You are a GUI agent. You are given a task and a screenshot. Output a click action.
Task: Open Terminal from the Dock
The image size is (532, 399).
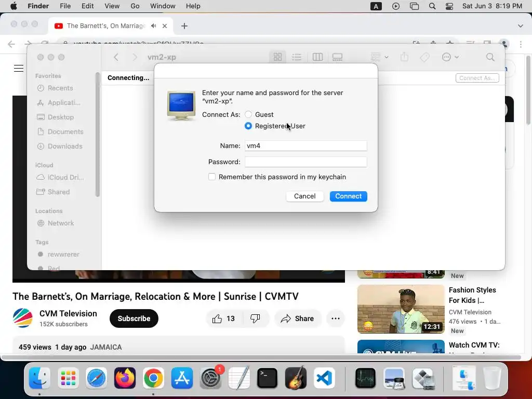click(x=267, y=378)
